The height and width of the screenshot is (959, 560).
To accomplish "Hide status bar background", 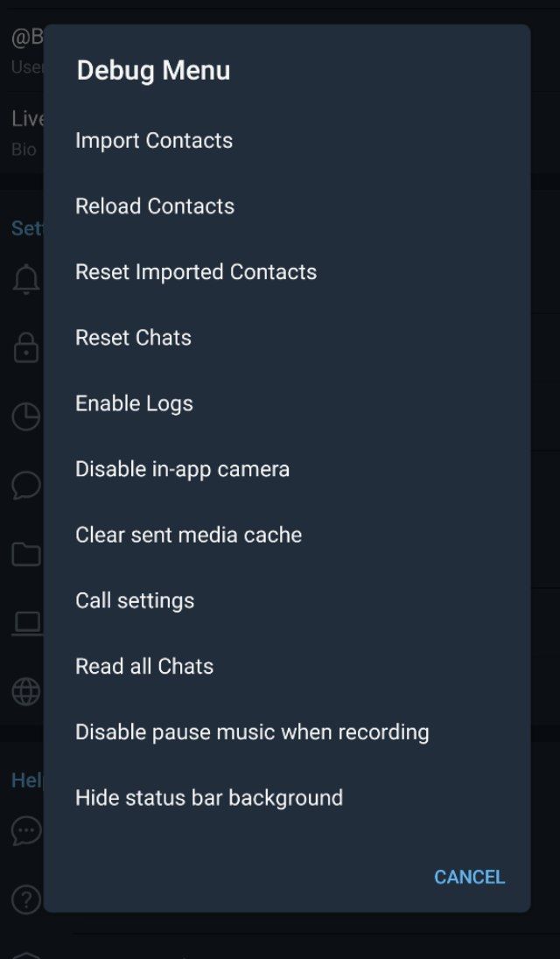I will pyautogui.click(x=209, y=797).
